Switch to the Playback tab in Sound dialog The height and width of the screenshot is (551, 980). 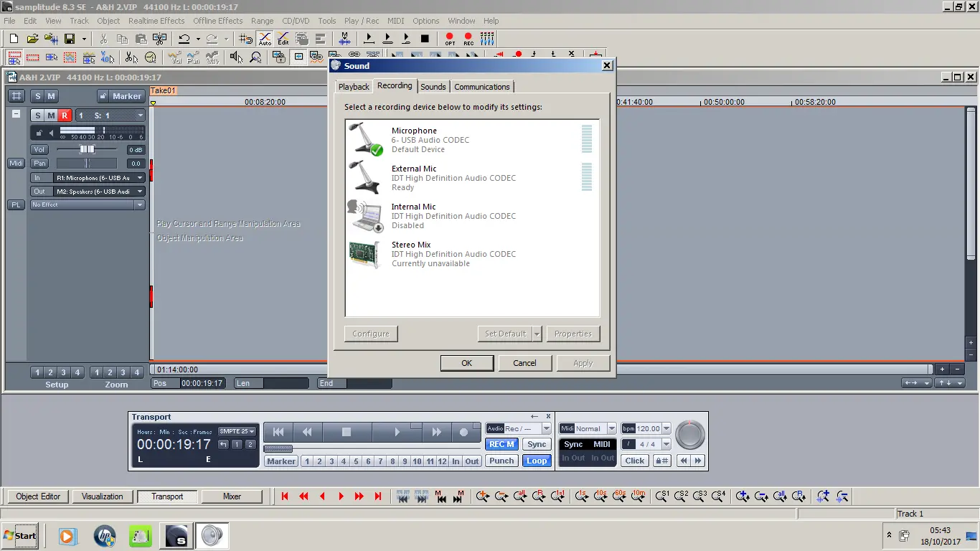(354, 87)
